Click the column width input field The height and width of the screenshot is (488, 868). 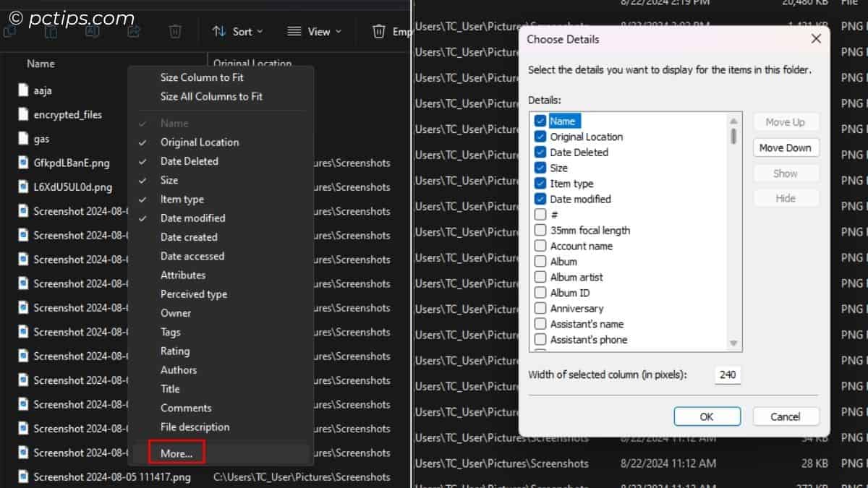coord(727,374)
